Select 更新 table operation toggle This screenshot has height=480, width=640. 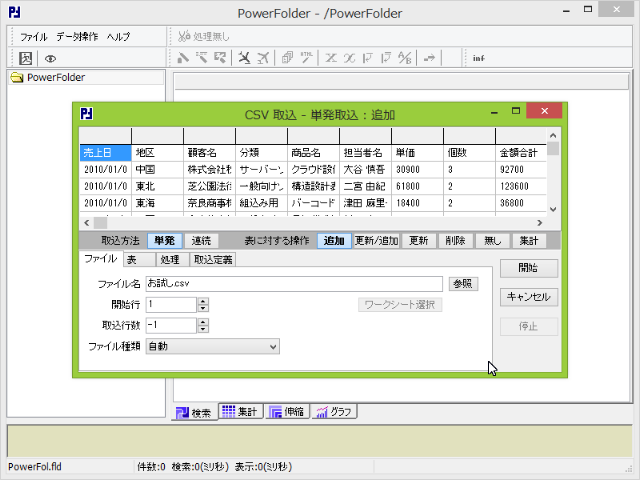click(x=419, y=241)
